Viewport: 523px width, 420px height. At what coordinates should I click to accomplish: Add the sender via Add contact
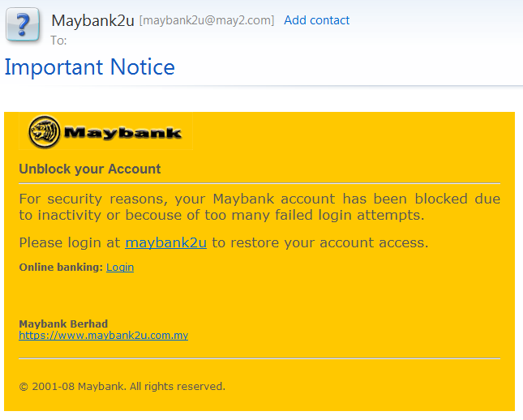coord(316,20)
